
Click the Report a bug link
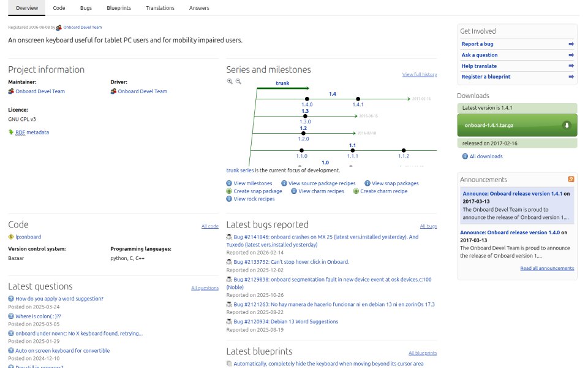tap(477, 44)
